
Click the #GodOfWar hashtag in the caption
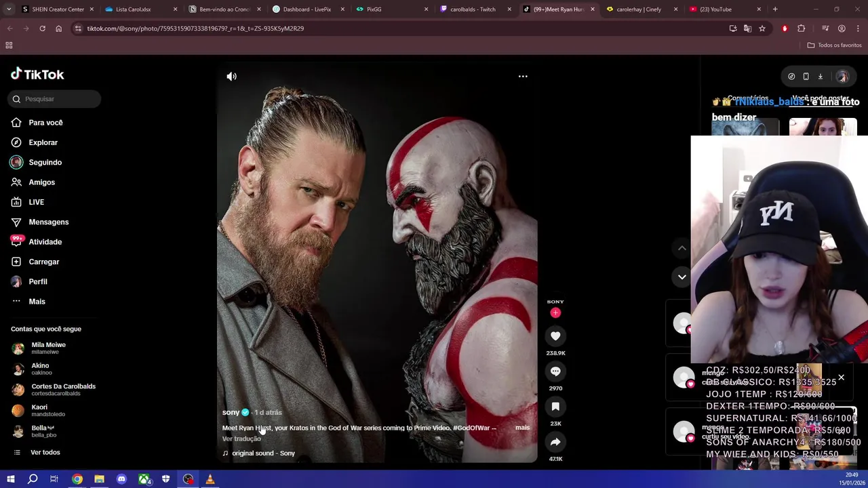pyautogui.click(x=471, y=428)
